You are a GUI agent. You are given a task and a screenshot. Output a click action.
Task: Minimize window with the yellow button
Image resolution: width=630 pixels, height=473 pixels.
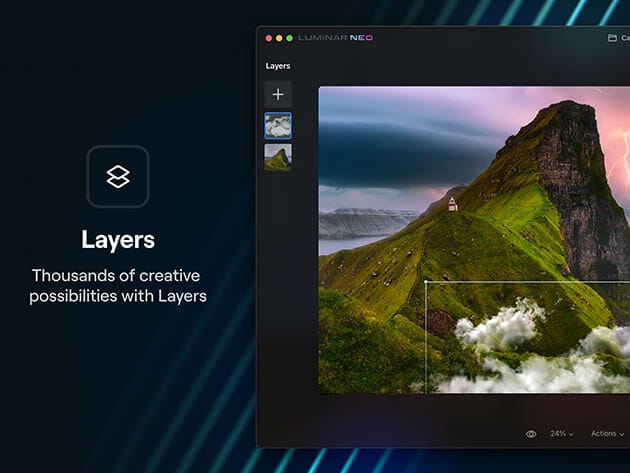[279, 38]
